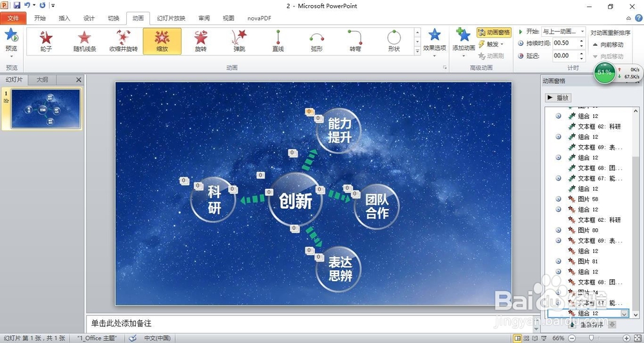Viewport: 644px width, 343px height.
Task: Open the 幻灯片放映 ribbon tab
Action: [171, 18]
